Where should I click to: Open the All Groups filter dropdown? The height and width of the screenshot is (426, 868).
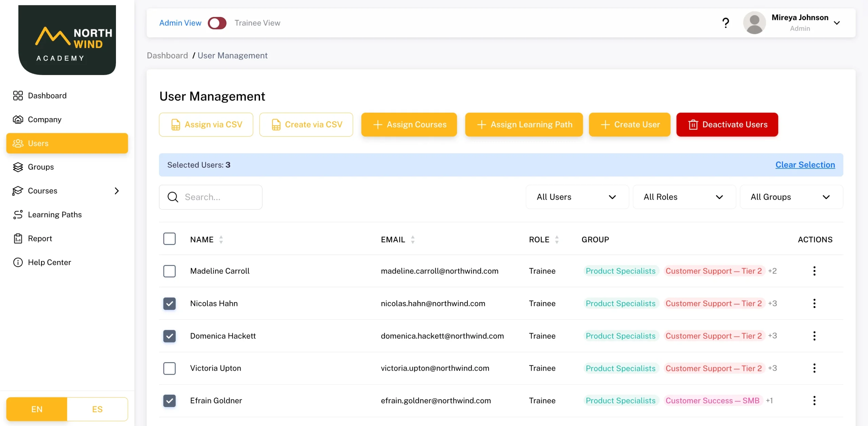[791, 197]
